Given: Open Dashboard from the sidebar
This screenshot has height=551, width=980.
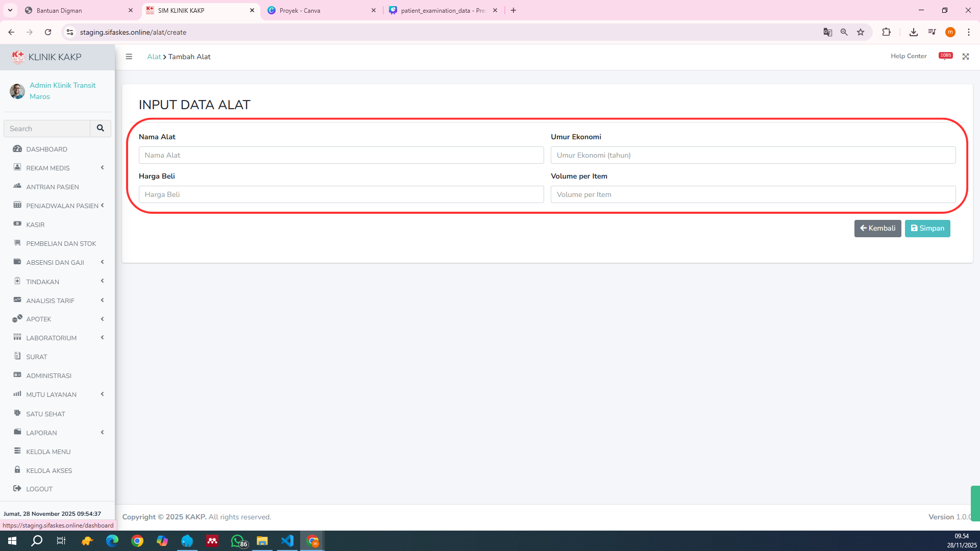Looking at the screenshot, I should tap(46, 149).
